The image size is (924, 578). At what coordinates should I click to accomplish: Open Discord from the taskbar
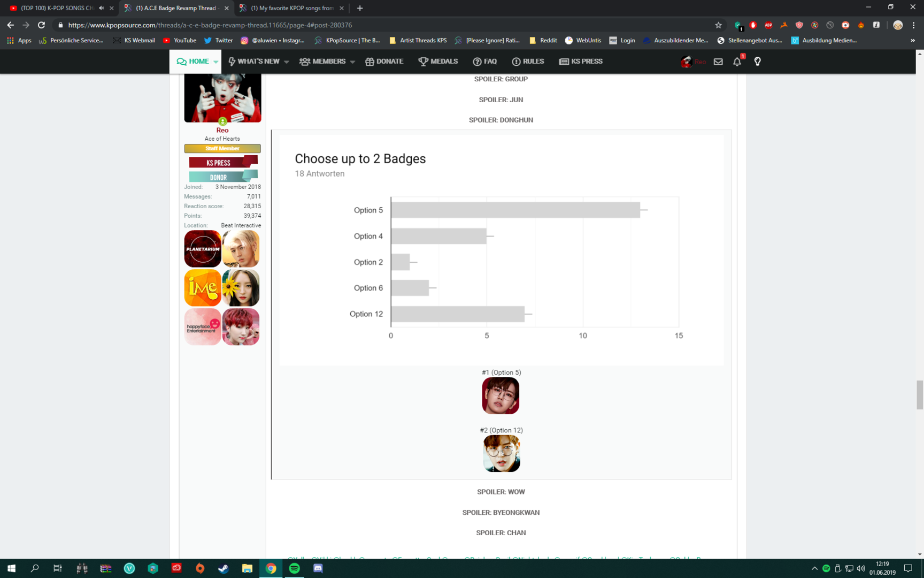pos(318,568)
